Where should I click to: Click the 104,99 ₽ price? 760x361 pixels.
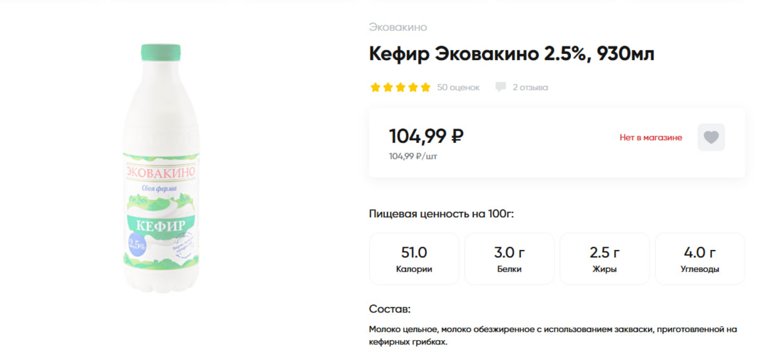coord(426,136)
